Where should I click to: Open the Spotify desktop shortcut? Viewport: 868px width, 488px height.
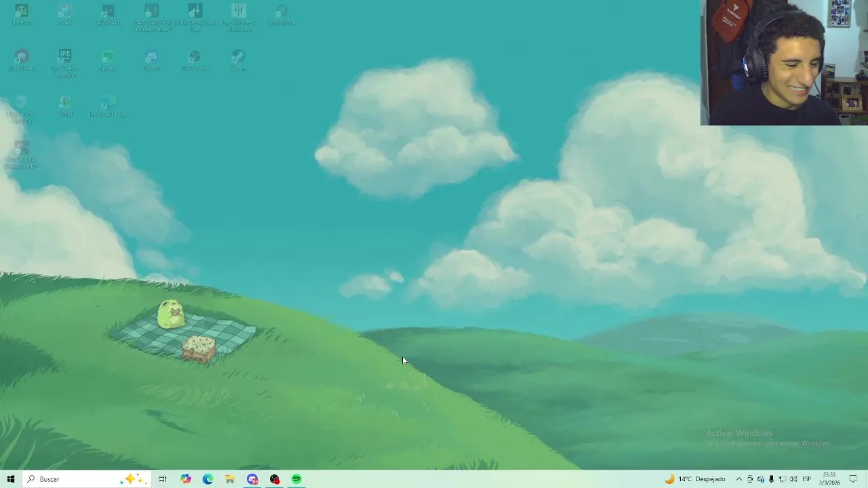(108, 60)
